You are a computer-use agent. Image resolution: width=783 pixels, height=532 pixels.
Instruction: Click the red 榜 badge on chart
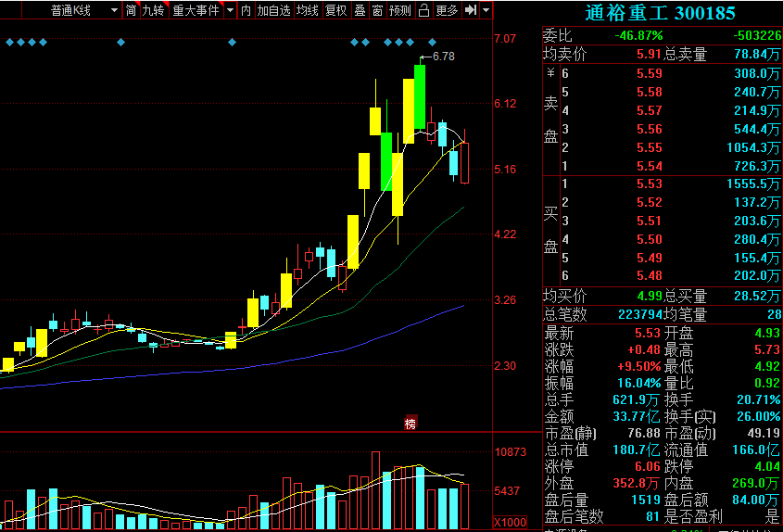(410, 424)
